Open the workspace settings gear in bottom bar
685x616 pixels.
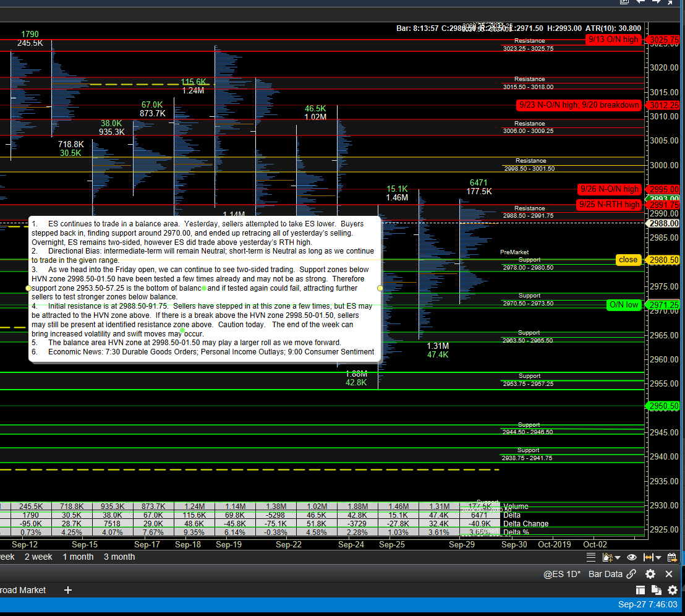673,590
